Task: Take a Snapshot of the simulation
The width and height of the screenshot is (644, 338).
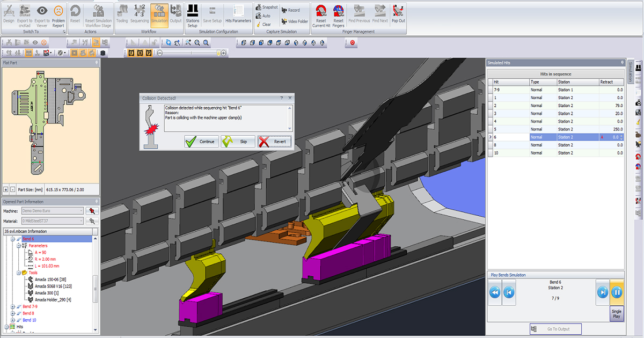Action: [267, 7]
